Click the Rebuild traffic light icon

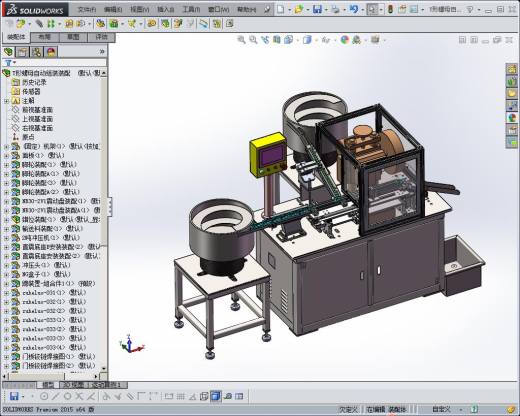pyautogui.click(x=390, y=9)
